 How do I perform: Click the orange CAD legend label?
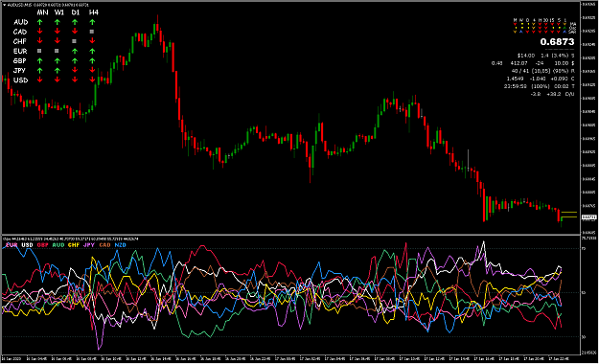click(x=104, y=245)
